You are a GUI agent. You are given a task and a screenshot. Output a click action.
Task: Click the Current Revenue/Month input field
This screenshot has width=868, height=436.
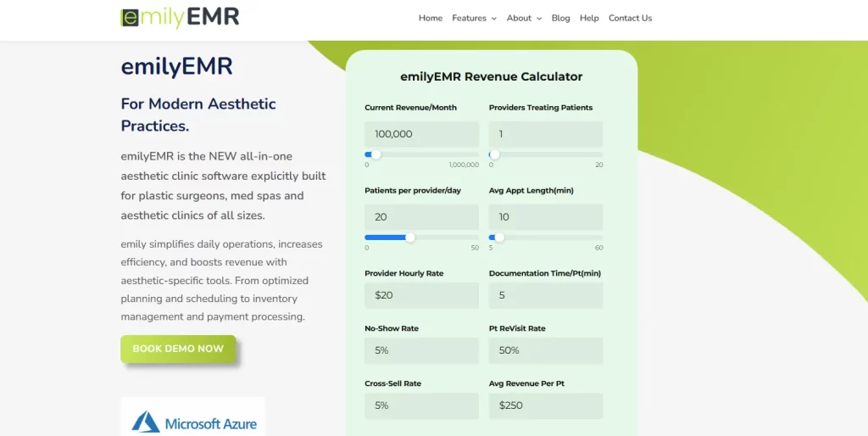point(421,134)
